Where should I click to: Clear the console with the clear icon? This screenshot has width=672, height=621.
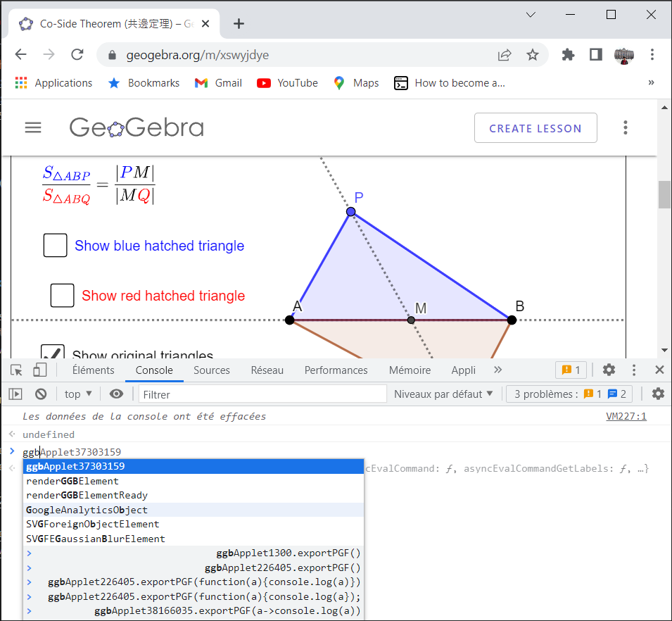[41, 394]
